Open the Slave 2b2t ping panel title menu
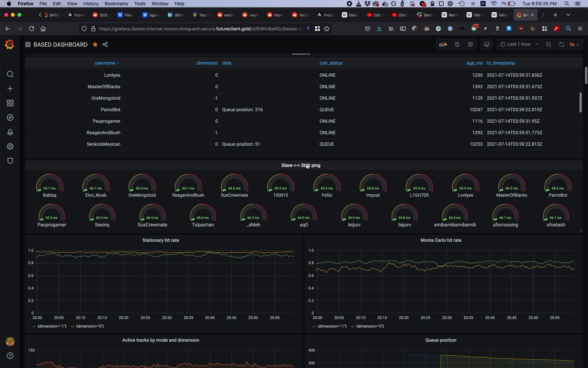 [301, 165]
